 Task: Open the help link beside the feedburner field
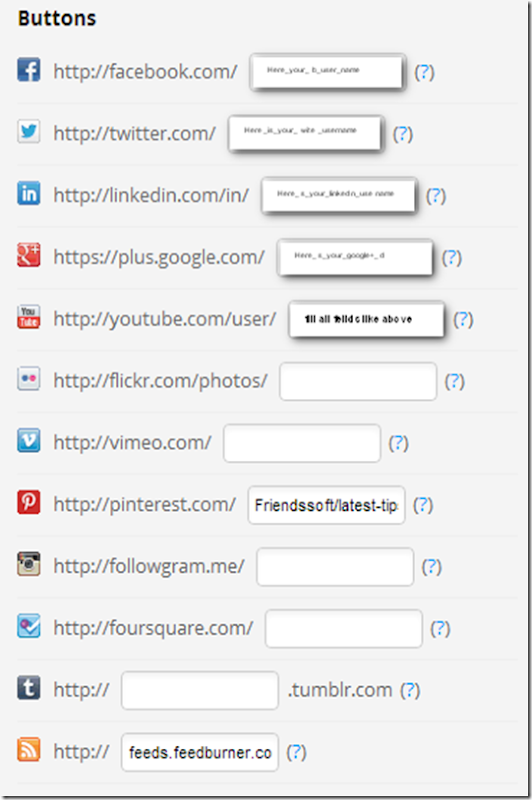pyautogui.click(x=296, y=752)
